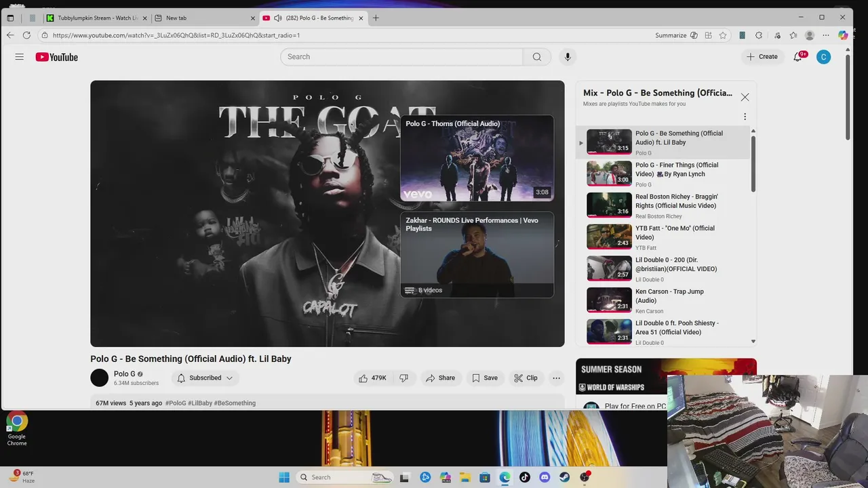
Task: Open the #BeSomething hashtag link
Action: click(x=235, y=403)
